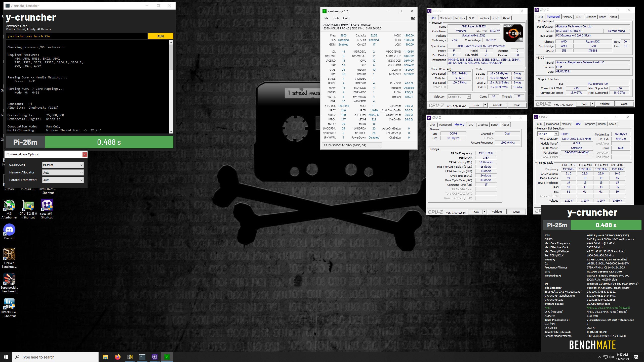Click Validate in CPU-Z CPU window
Screen dimensions: 644x362
(497, 105)
